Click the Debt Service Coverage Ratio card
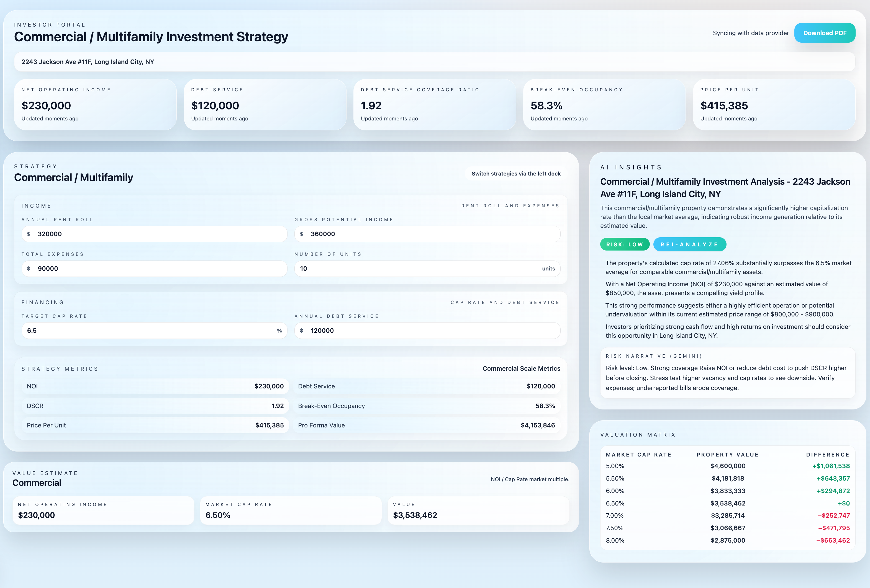The width and height of the screenshot is (870, 588). pyautogui.click(x=435, y=105)
